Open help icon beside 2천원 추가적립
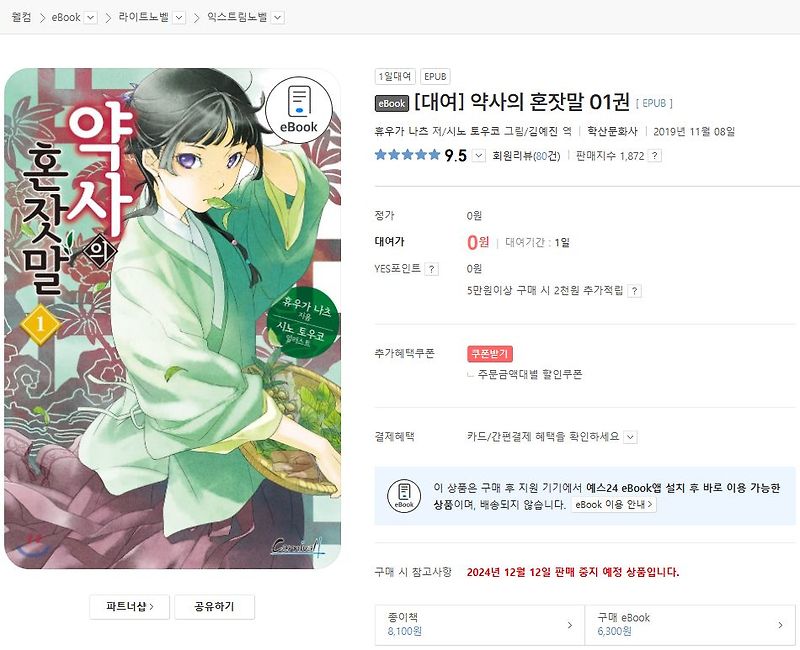This screenshot has height=650, width=800. [634, 291]
